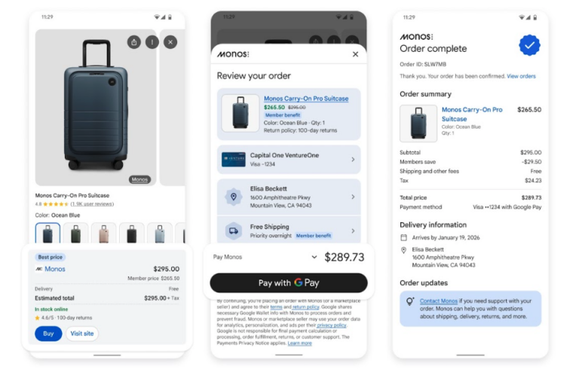Click the Capital One card image
The image size is (588, 373).
[x=233, y=159]
